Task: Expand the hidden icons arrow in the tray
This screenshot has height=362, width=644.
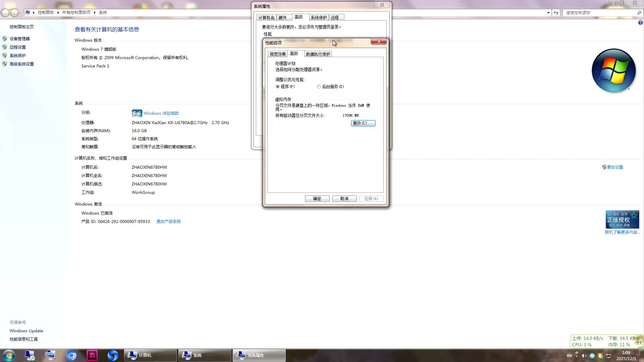Action: coord(577,356)
